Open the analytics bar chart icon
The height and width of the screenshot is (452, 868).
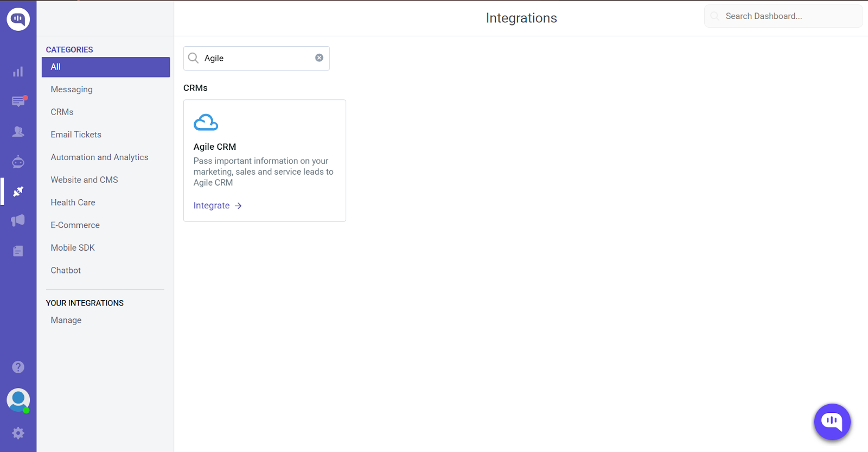pos(18,72)
